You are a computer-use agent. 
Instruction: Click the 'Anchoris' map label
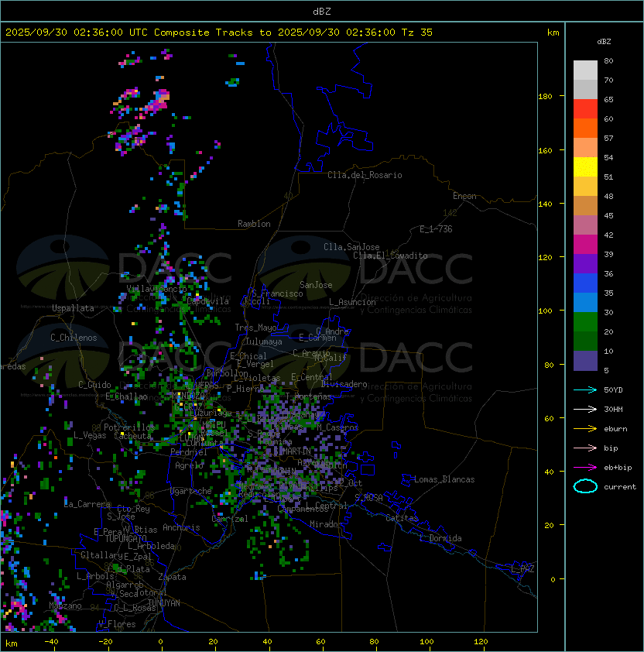click(181, 527)
